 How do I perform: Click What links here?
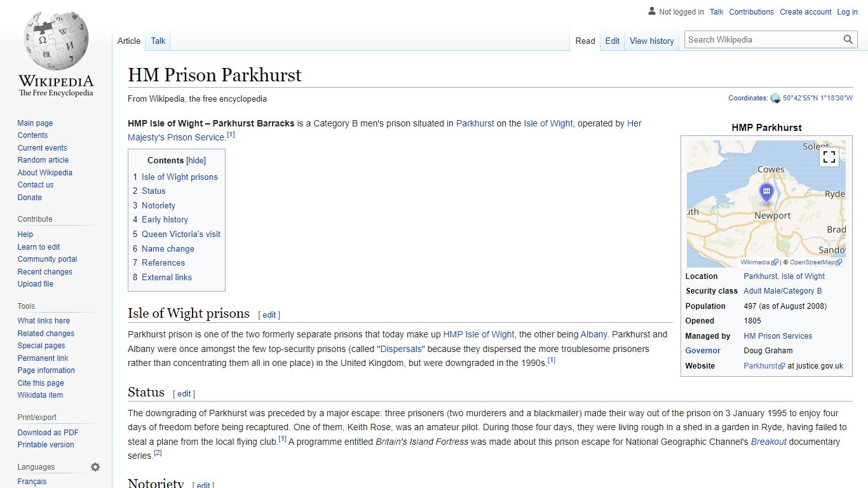coord(43,321)
